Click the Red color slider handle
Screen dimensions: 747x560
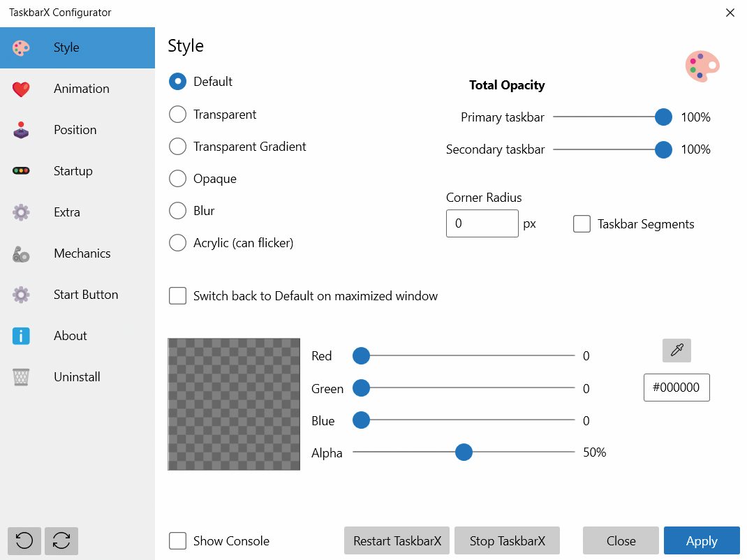(x=361, y=355)
